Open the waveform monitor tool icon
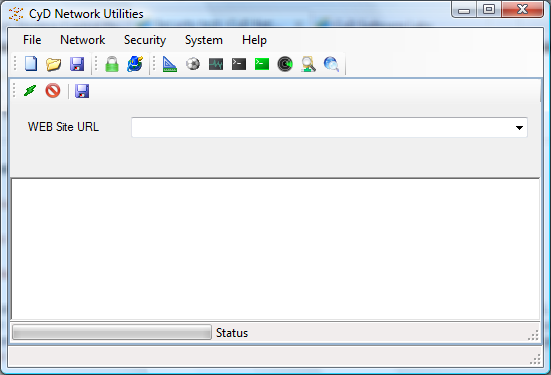551x375 pixels. [216, 64]
